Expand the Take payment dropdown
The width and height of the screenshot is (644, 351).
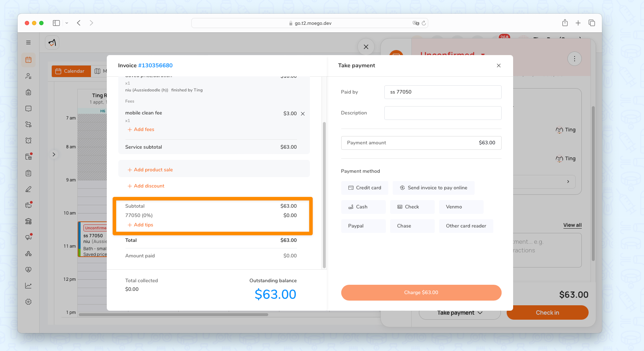[460, 312]
